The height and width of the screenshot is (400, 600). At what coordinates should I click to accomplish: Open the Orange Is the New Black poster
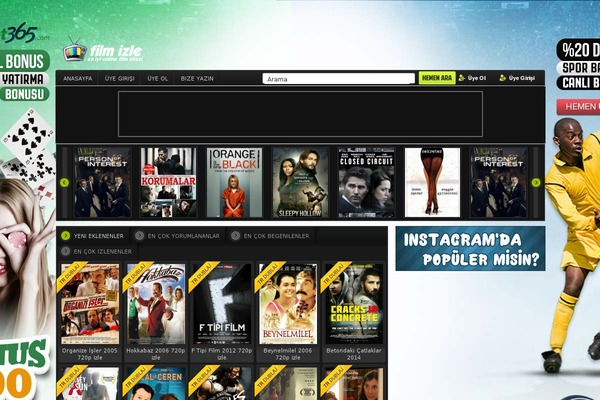pyautogui.click(x=235, y=183)
